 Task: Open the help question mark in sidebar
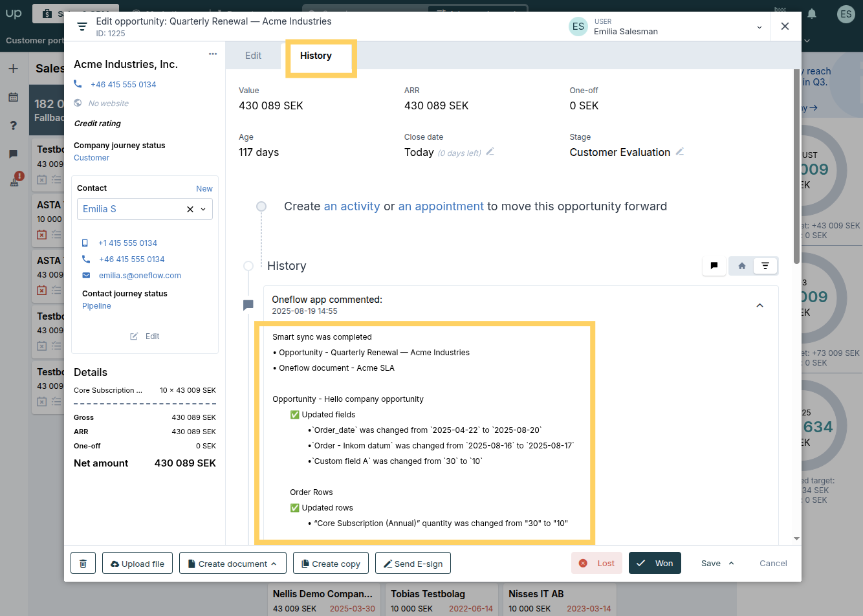13,126
